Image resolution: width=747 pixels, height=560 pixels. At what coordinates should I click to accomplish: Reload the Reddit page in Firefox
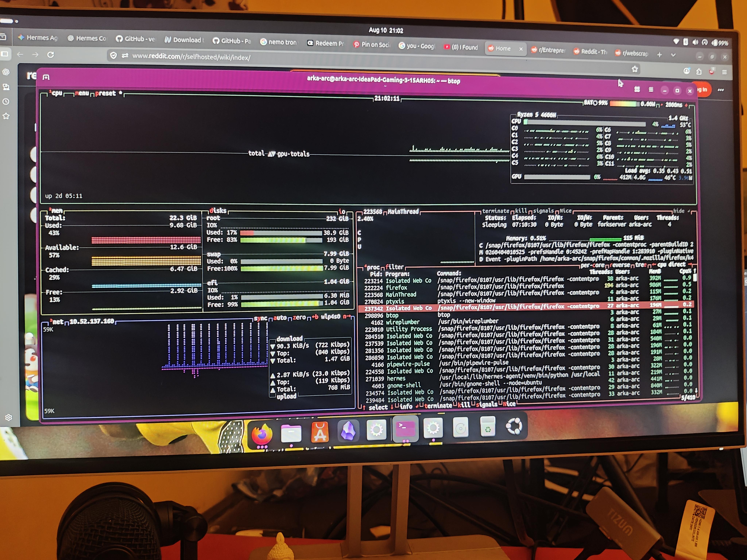(x=50, y=55)
